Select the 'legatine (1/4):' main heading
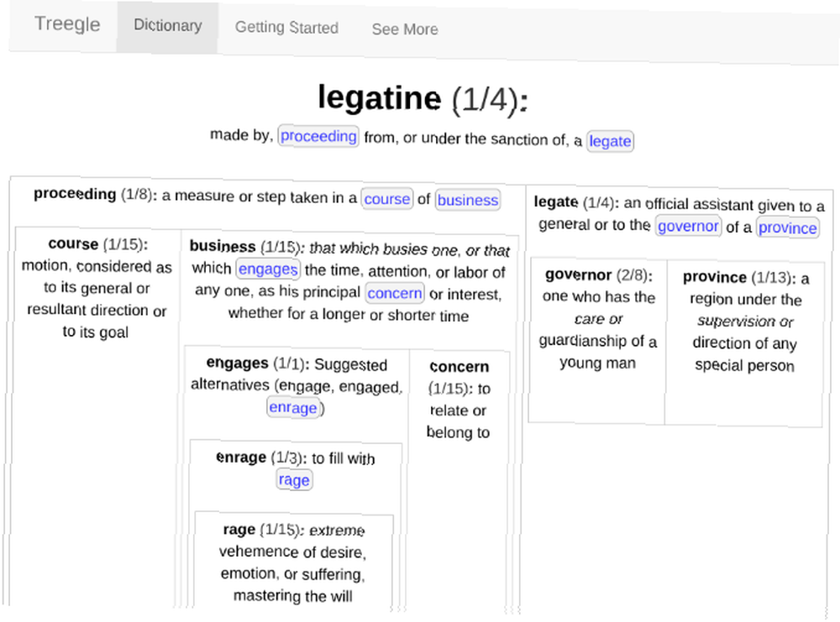Image resolution: width=840 pixels, height=622 pixels. pos(423,98)
